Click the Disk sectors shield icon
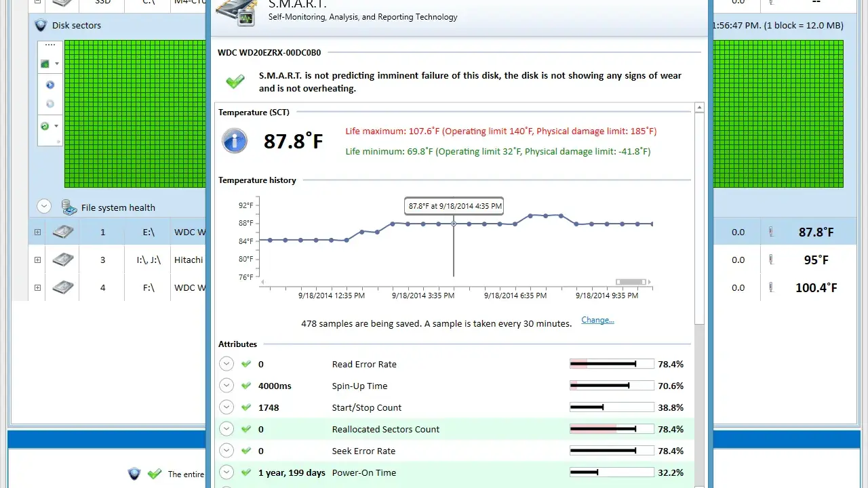Screen dimensions: 868x488 tap(42, 25)
